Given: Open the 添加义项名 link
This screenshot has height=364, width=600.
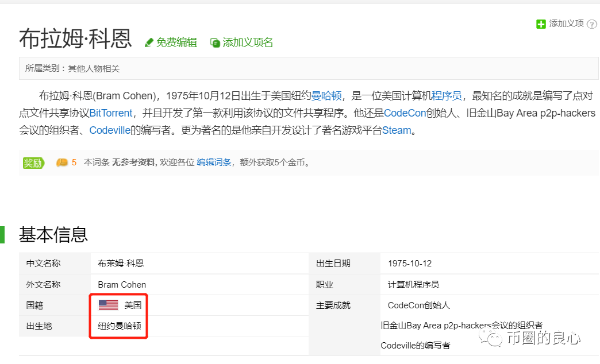Looking at the screenshot, I should tap(248, 42).
